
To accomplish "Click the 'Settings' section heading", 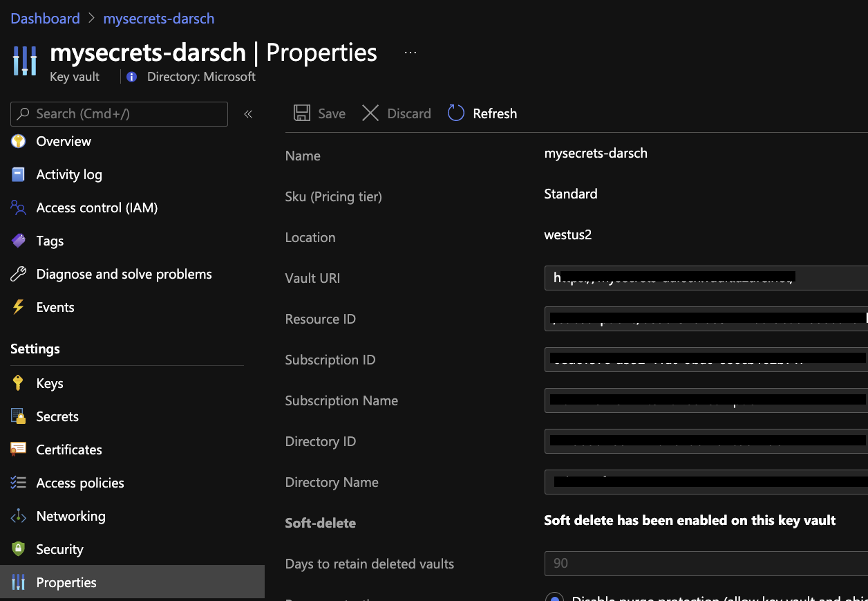I will coord(35,349).
